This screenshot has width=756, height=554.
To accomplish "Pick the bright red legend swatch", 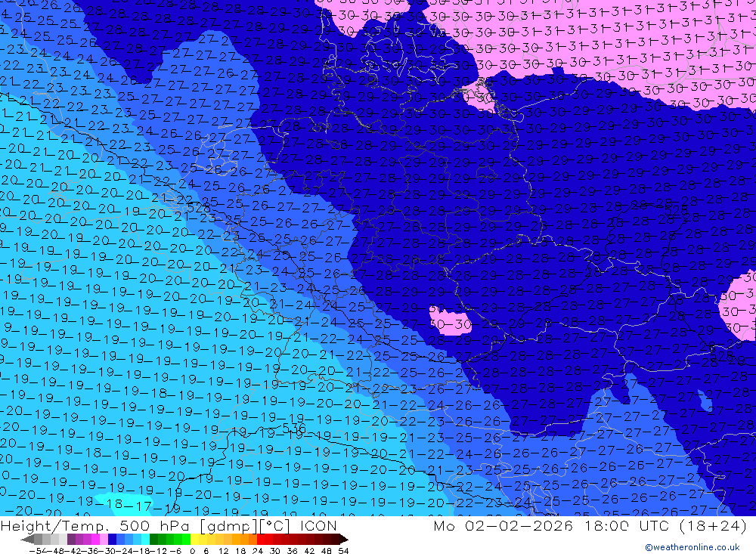I will (x=261, y=540).
